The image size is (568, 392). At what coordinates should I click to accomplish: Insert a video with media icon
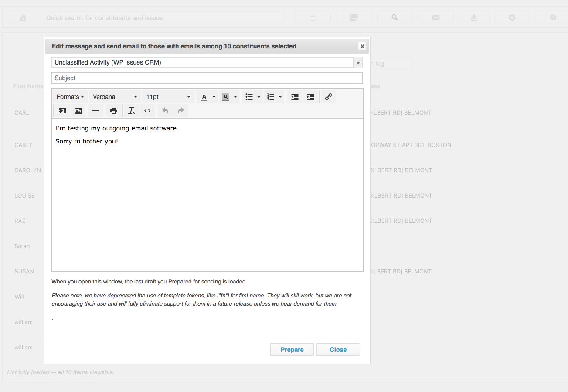point(62,111)
